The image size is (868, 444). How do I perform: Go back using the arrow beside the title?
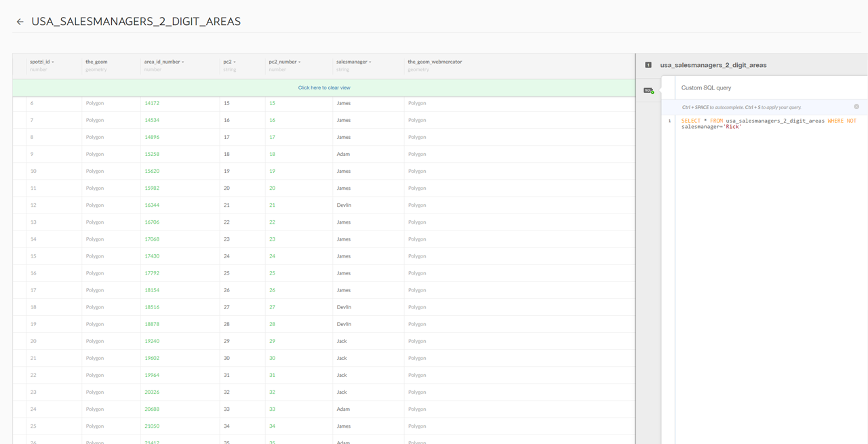(x=20, y=22)
